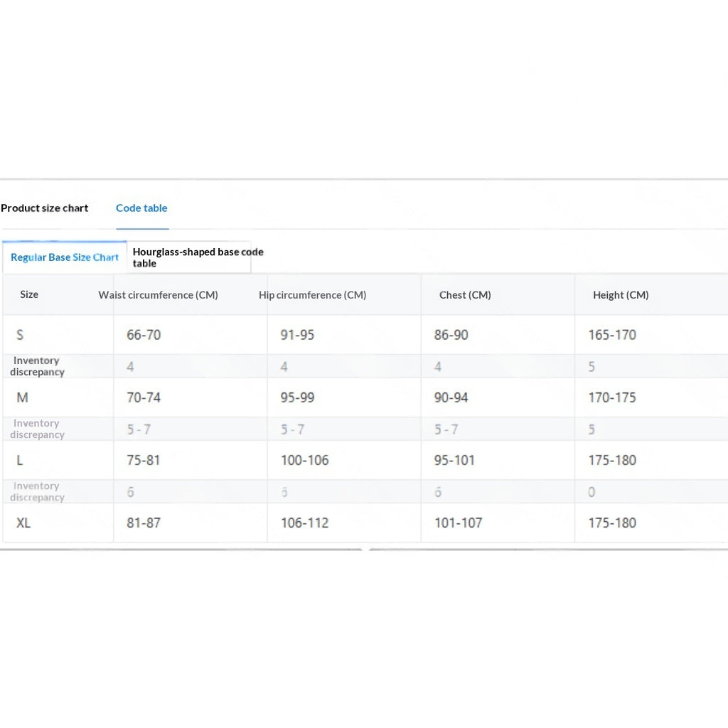
Task: Click hip value 106-112 in XL row
Action: tap(304, 523)
